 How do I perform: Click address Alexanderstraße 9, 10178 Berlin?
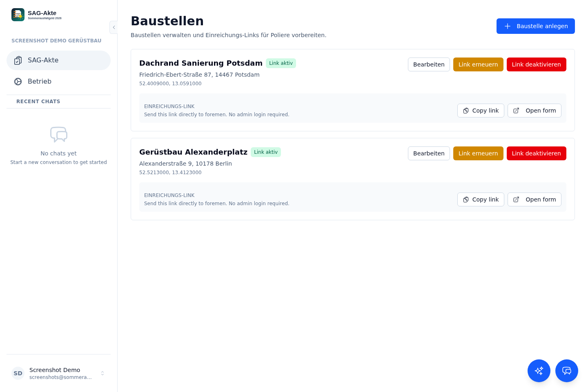(185, 164)
